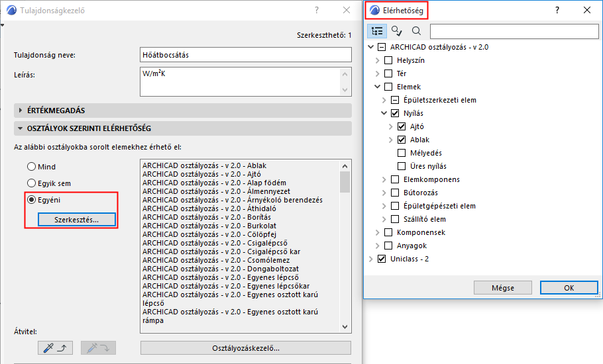Uncheck the Ajtó checkbox
The width and height of the screenshot is (603, 364).
pyautogui.click(x=402, y=126)
